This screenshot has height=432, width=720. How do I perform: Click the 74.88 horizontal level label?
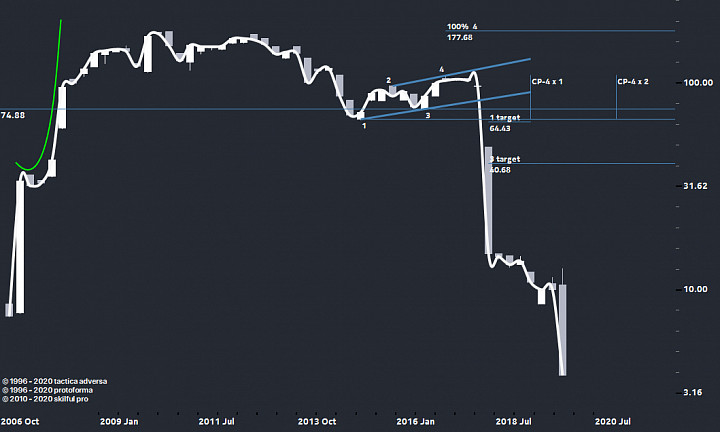coord(13,115)
